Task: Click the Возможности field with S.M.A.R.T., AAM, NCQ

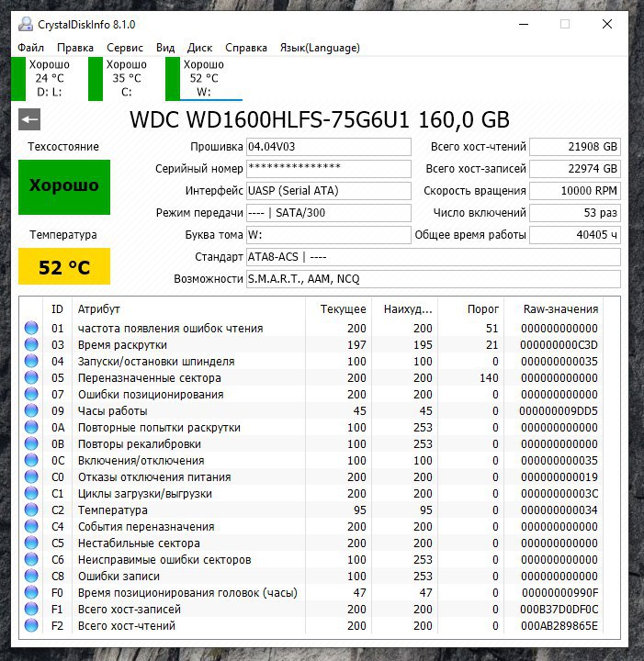Action: click(x=434, y=279)
